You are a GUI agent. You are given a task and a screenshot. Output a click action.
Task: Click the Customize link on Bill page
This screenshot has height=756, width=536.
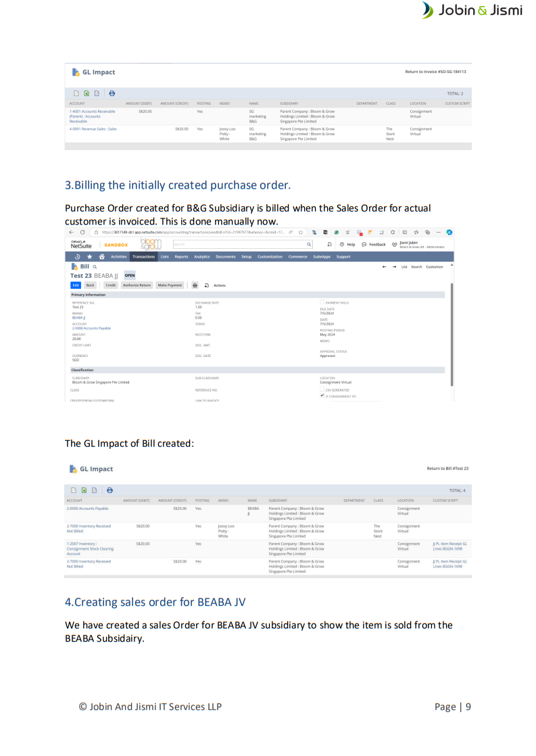[435, 266]
